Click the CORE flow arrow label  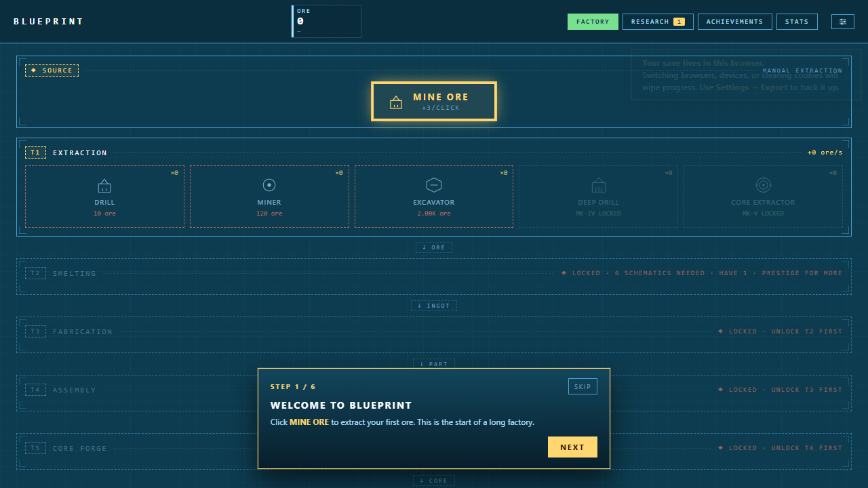click(x=434, y=481)
